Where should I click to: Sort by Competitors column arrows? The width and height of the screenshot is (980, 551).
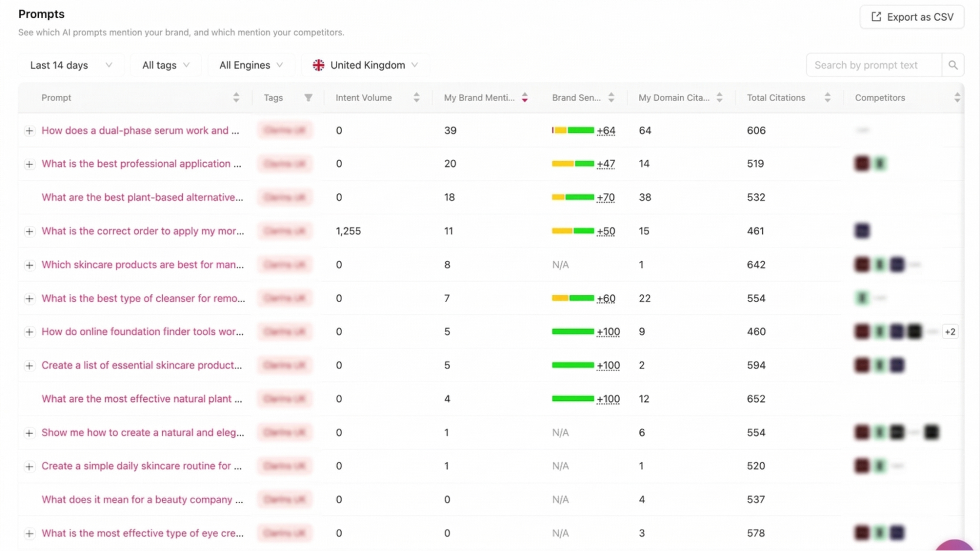pos(956,98)
